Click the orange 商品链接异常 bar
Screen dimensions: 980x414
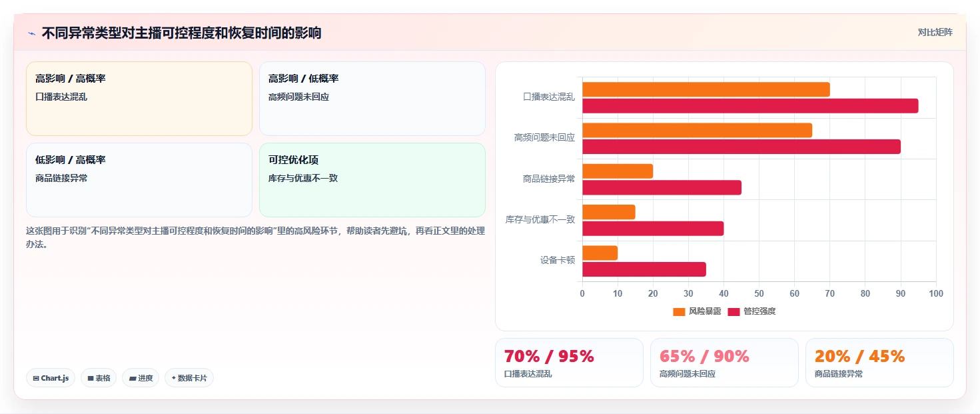(618, 171)
